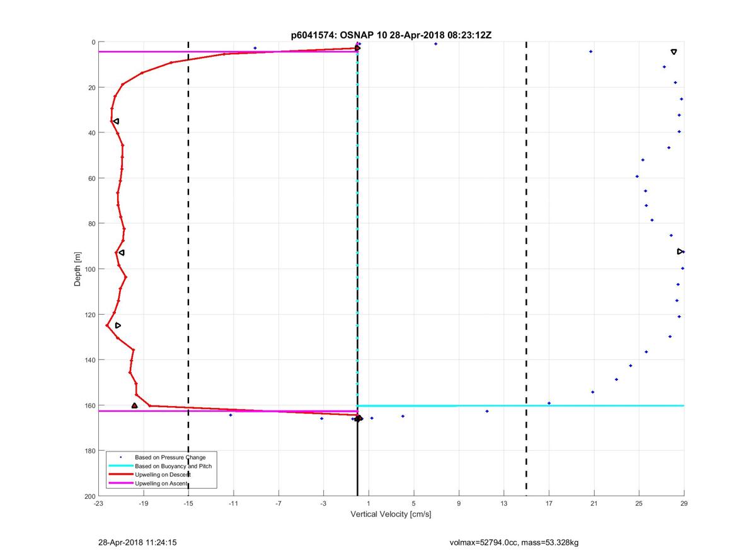Click depth axis tick label 100
Viewport: 756px width, 558px height.
[x=89, y=269]
